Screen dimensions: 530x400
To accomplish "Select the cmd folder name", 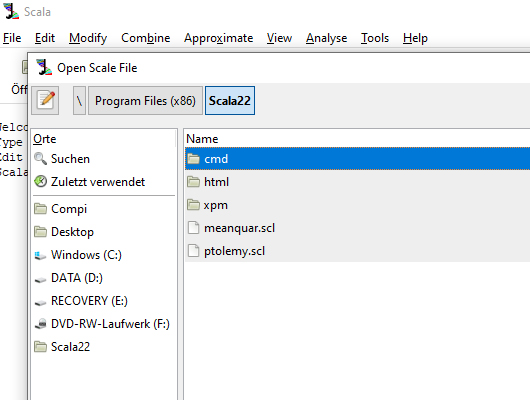I will click(x=216, y=159).
